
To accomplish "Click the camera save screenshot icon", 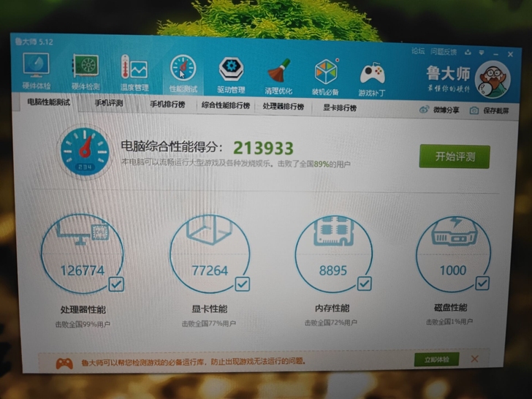I will click(474, 110).
